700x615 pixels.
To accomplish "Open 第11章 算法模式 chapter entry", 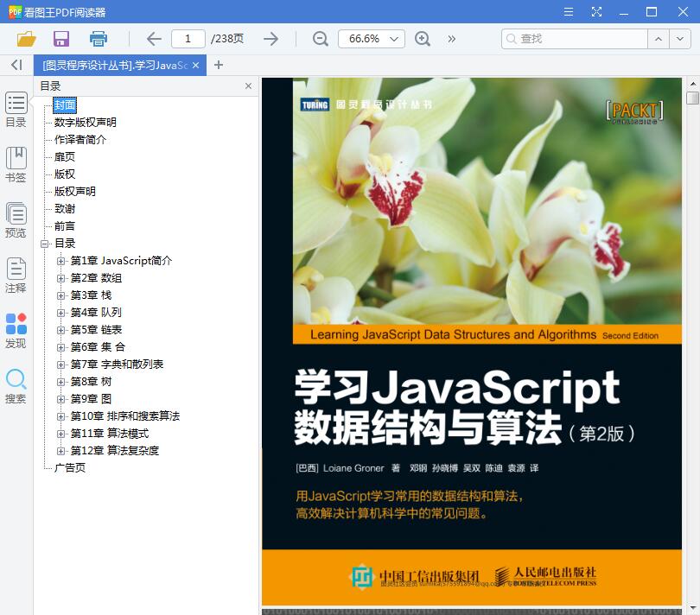I will click(x=110, y=434).
